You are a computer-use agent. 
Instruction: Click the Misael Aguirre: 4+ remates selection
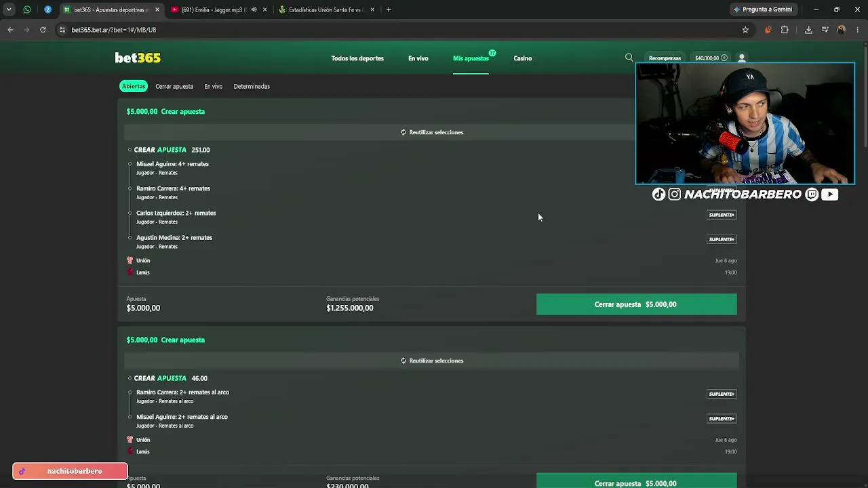pos(172,164)
